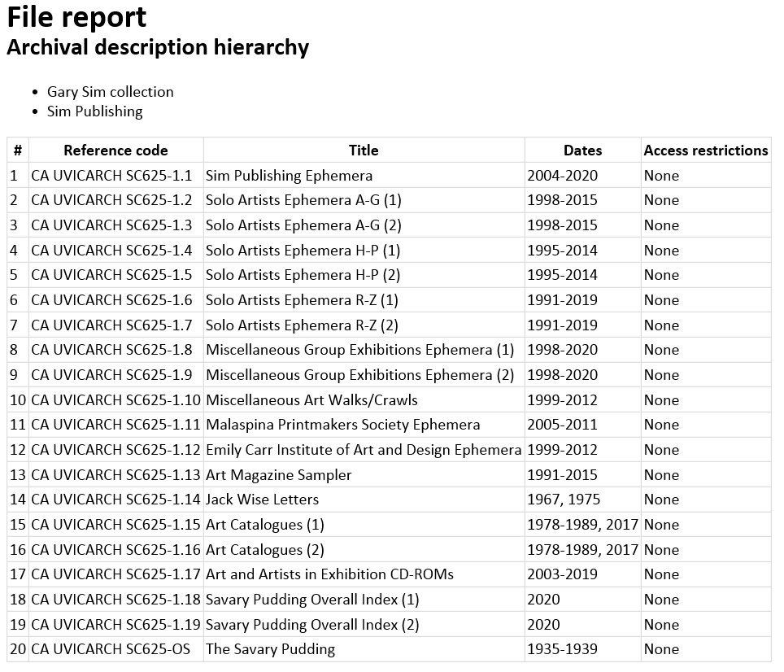
Task: Select reference code CA UVICARCH SC625-1.9
Action: 111,374
